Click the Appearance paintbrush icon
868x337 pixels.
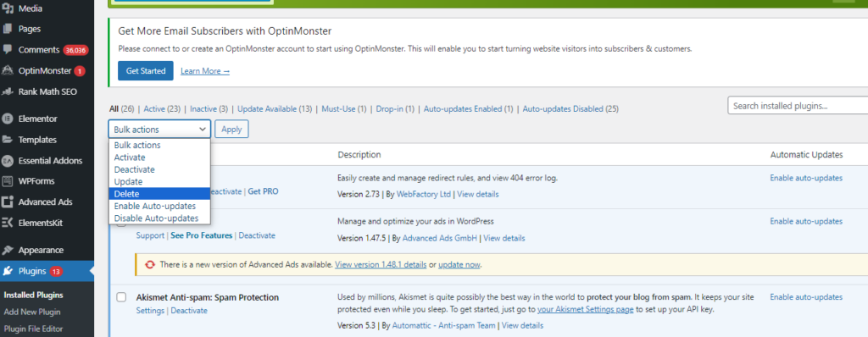click(8, 250)
